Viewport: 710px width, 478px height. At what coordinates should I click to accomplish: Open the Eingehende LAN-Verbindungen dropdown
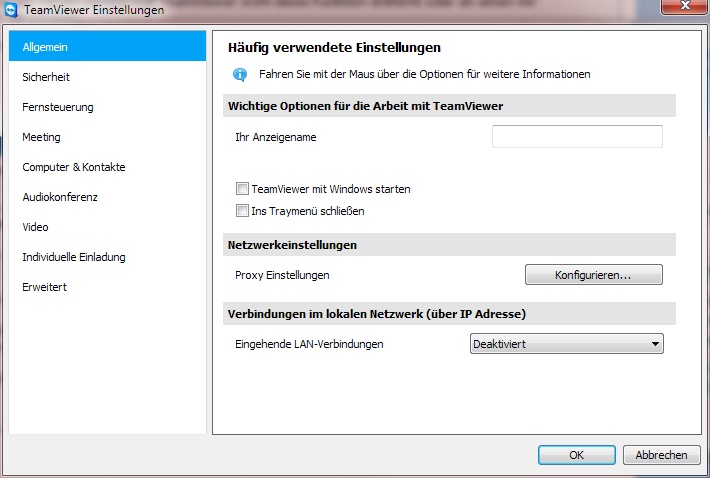click(567, 344)
